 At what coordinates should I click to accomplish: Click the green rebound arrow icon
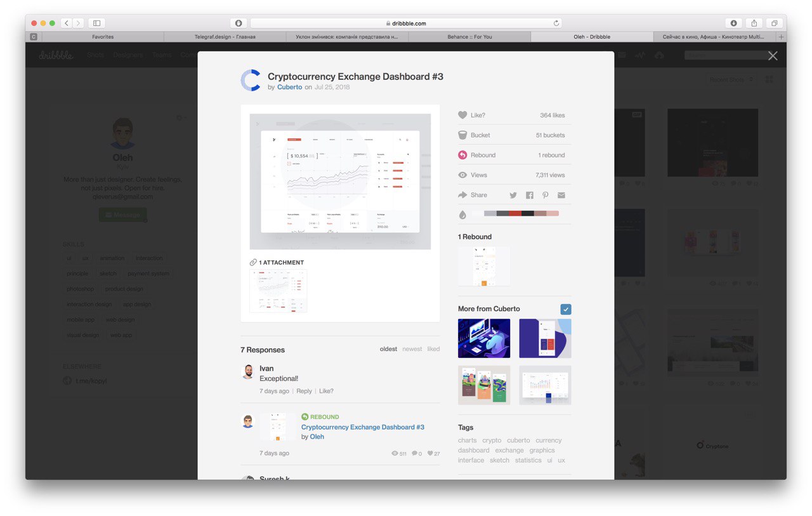[x=304, y=417]
